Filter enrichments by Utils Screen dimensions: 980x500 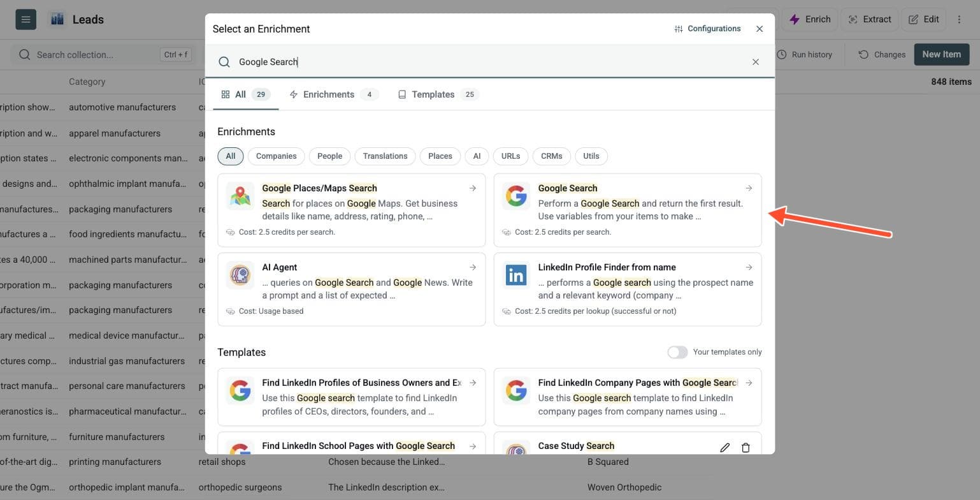point(591,156)
